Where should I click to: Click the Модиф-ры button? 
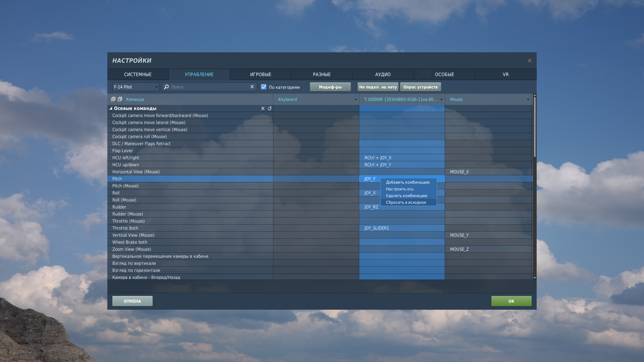(330, 87)
